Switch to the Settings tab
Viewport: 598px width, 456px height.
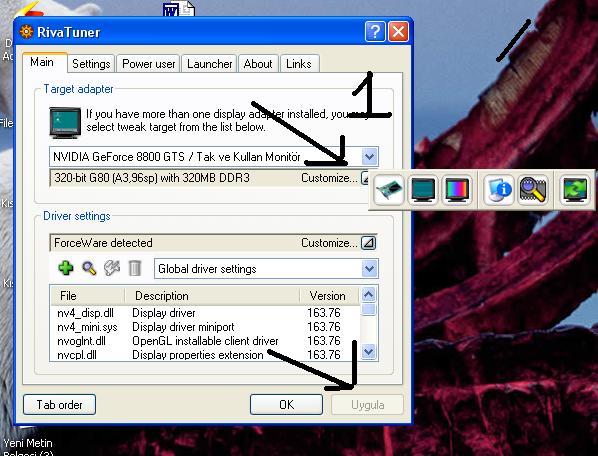click(x=91, y=64)
